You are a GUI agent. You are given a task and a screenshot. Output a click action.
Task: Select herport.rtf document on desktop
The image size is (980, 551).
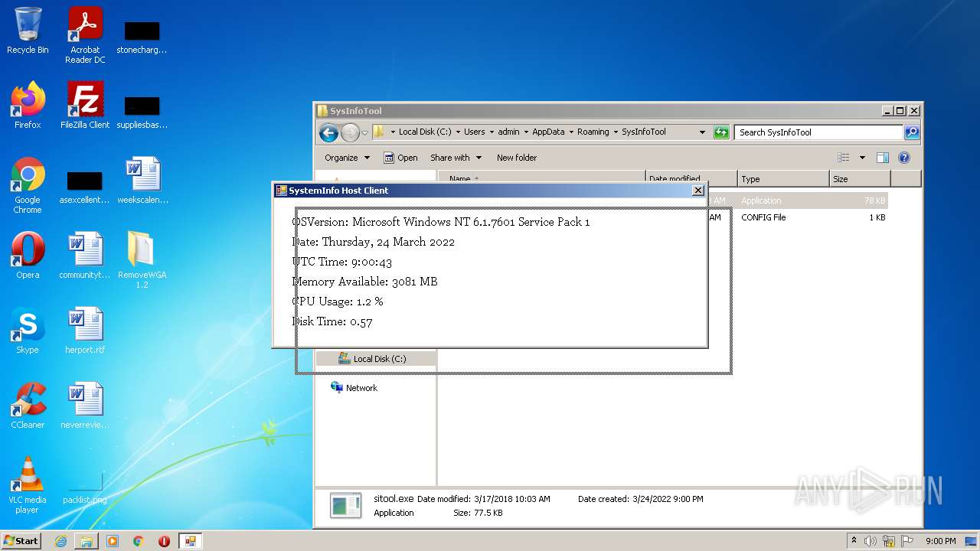pyautogui.click(x=85, y=331)
